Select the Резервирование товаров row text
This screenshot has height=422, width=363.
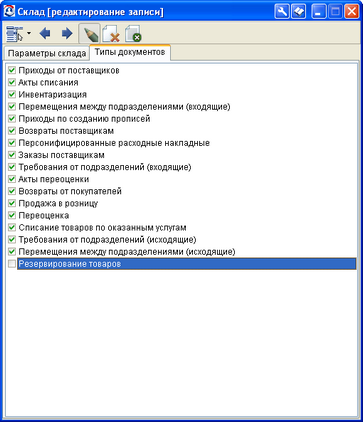click(x=70, y=264)
